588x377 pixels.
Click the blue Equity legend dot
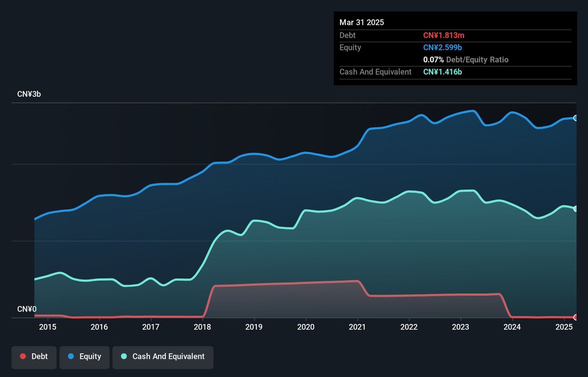71,356
